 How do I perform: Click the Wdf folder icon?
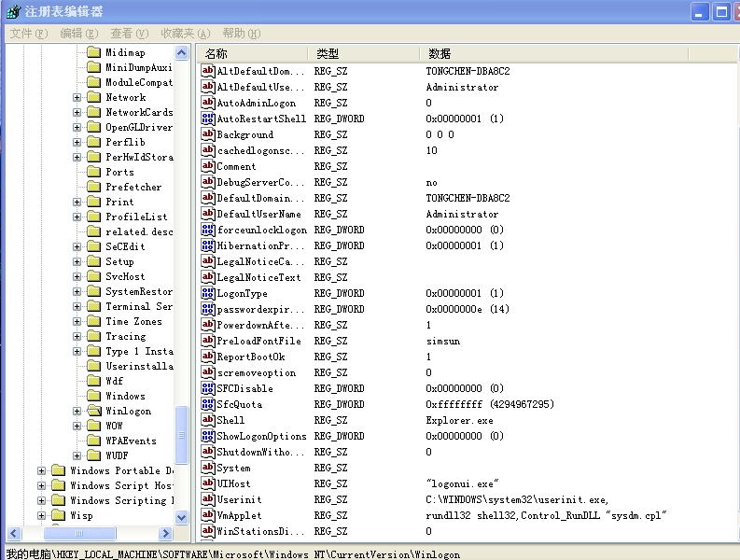(x=94, y=381)
